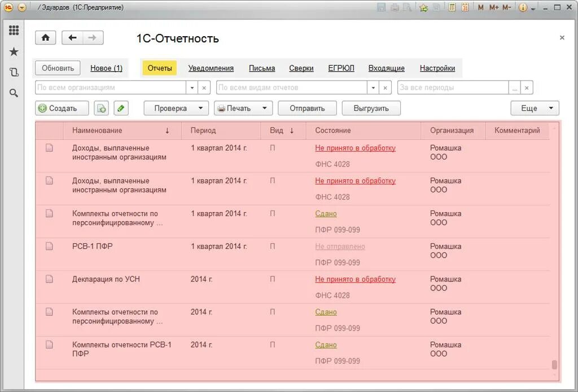Switch to the ЕГРЮЛ tab
This screenshot has width=578, height=392.
pyautogui.click(x=341, y=68)
